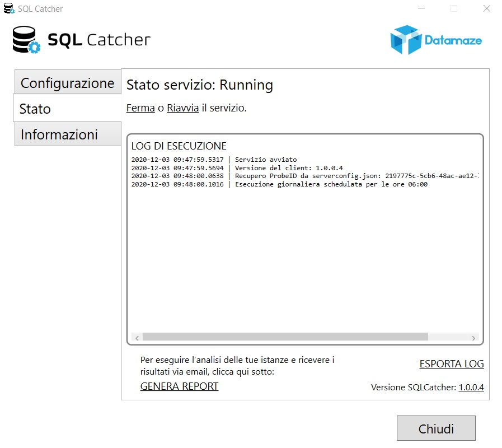Screen dimensions: 502x448
Task: Click the title bar SQL Catcher icon
Action: point(9,8)
